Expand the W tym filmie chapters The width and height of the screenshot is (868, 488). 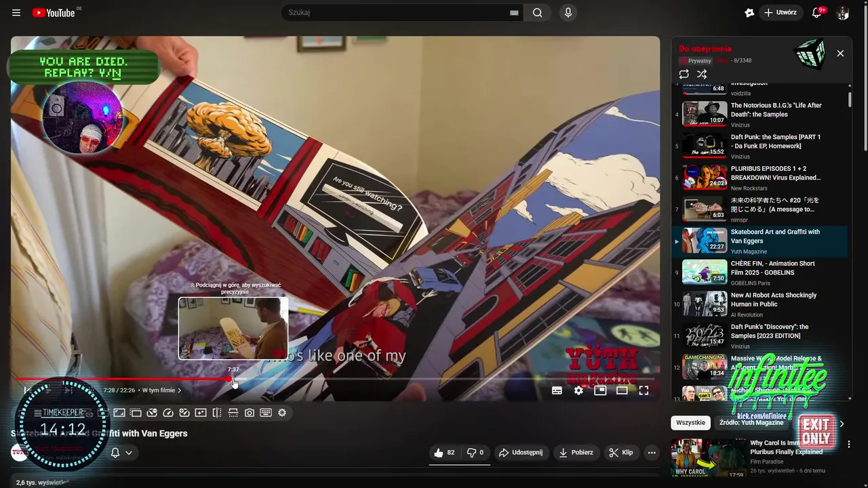pos(161,390)
